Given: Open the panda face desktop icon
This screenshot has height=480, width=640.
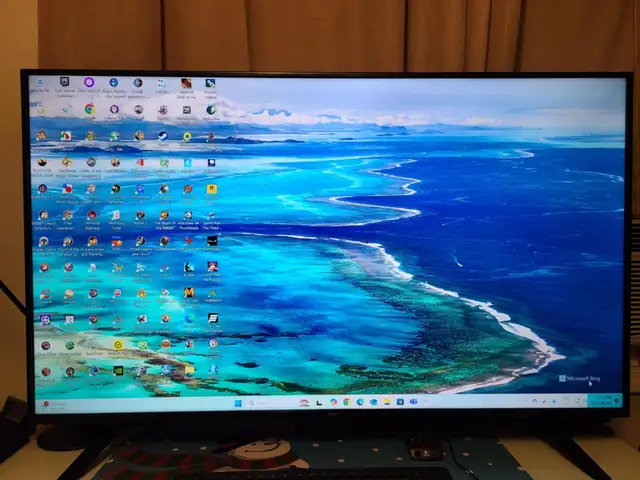Looking at the screenshot, I should point(188,215).
